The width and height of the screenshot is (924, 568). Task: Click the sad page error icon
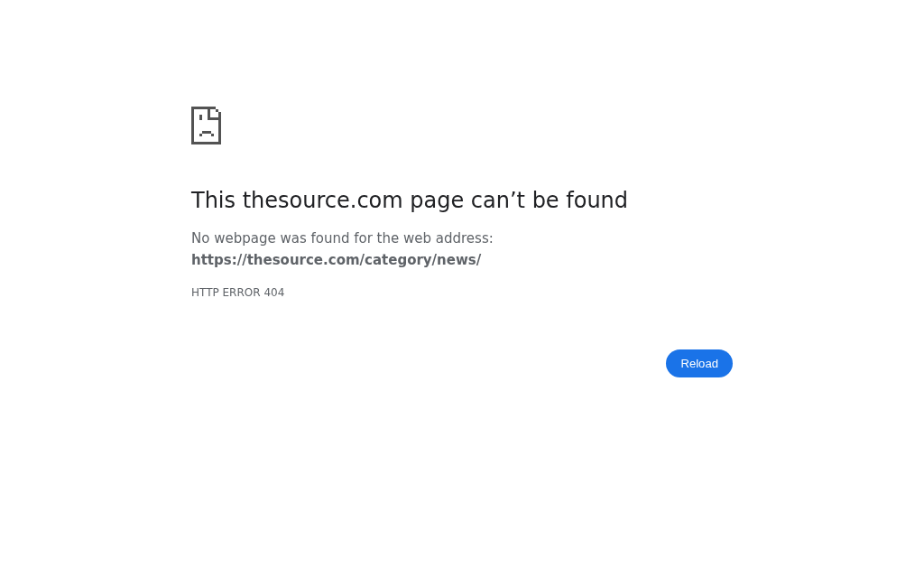[207, 125]
